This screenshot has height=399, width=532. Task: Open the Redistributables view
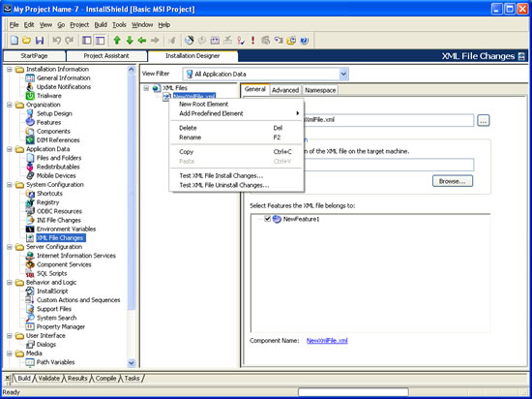click(x=58, y=167)
